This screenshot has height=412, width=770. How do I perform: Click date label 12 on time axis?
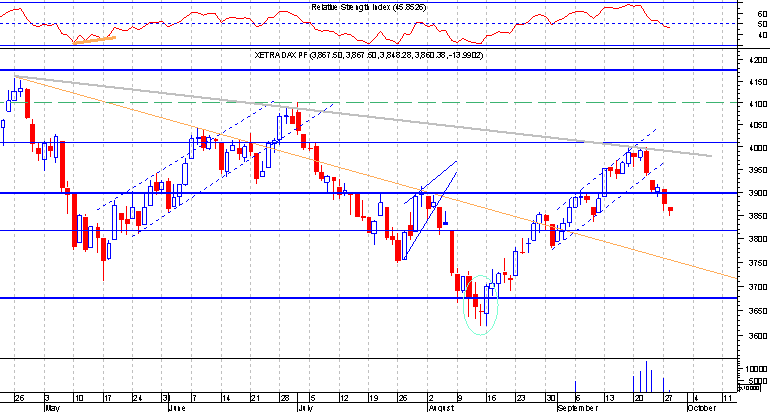(344, 398)
